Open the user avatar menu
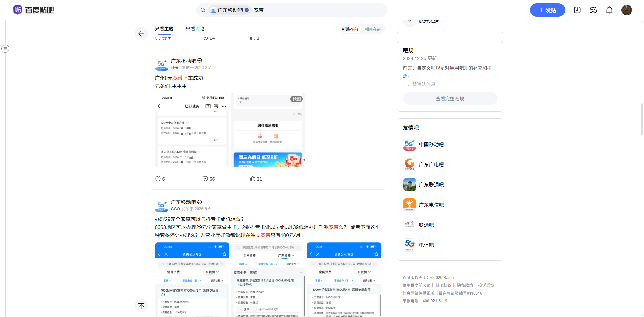Screen dimensions: 644x317 click(x=626, y=10)
